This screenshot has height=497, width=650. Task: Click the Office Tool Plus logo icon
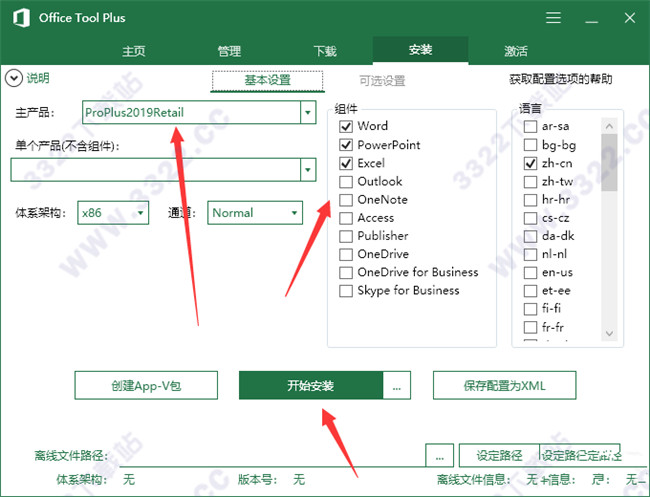tap(21, 18)
